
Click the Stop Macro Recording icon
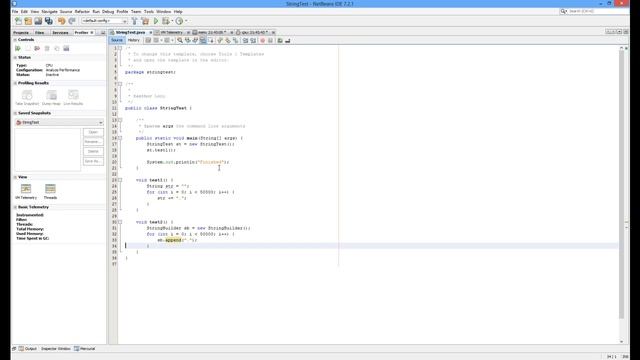tap(270, 40)
